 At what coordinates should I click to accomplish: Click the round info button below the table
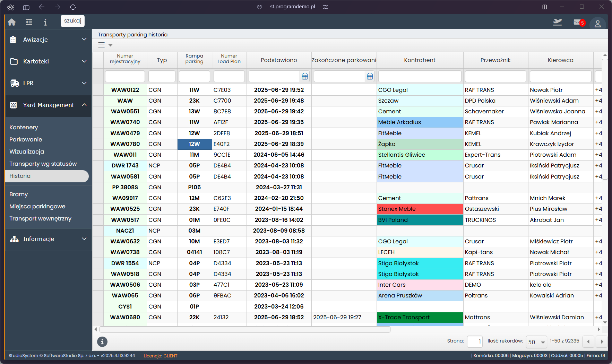tap(102, 342)
